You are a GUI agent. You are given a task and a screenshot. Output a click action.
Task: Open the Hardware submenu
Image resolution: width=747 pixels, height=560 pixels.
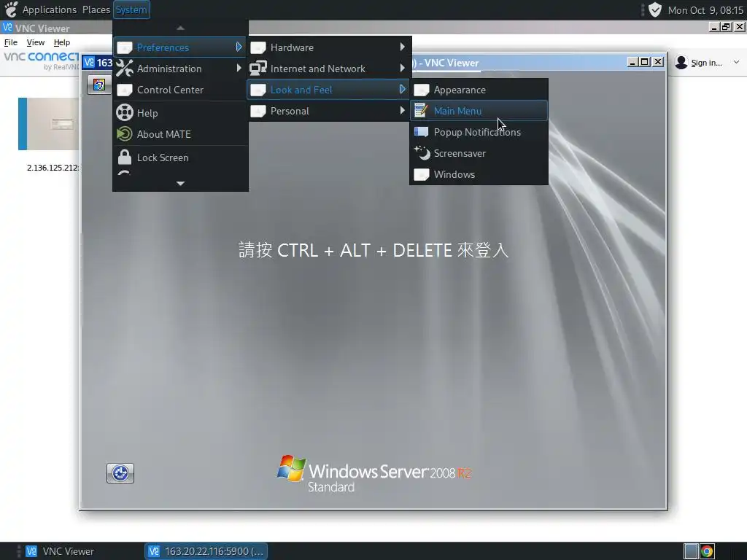coord(329,47)
